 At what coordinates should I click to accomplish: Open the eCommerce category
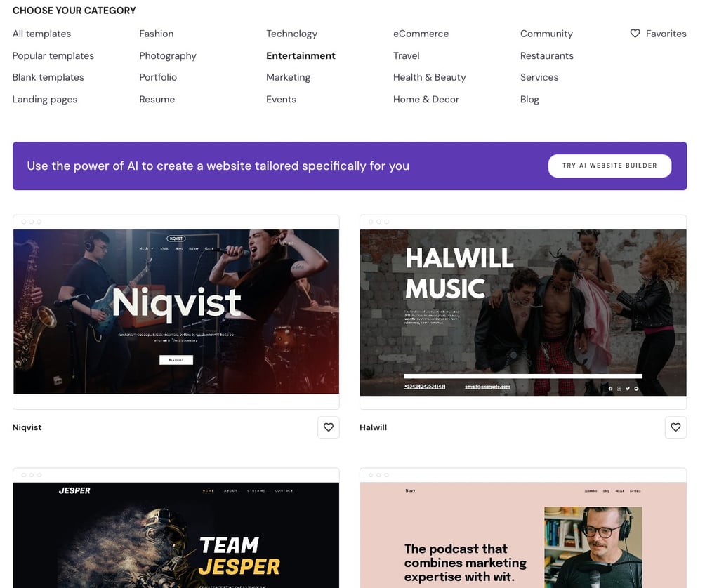pyautogui.click(x=421, y=34)
